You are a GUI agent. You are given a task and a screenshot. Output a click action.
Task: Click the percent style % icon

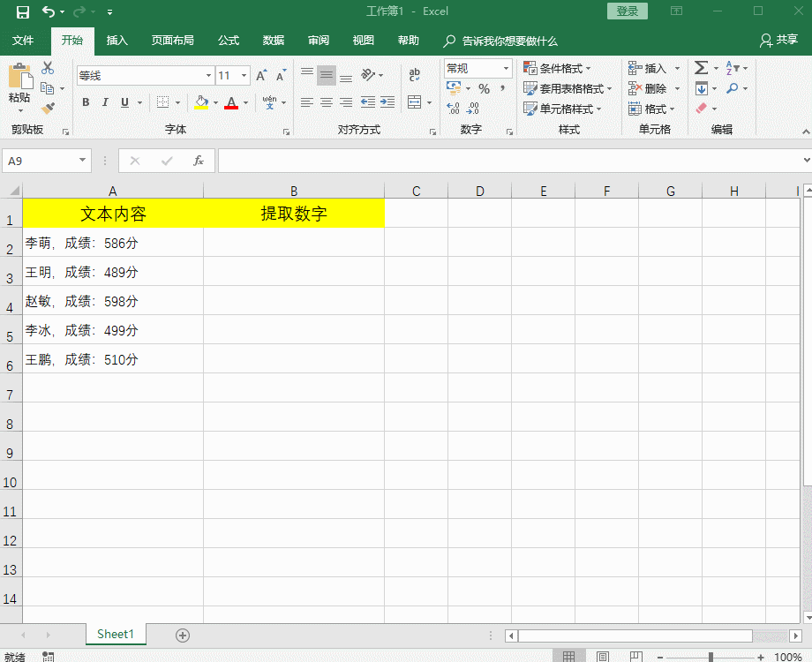[483, 89]
